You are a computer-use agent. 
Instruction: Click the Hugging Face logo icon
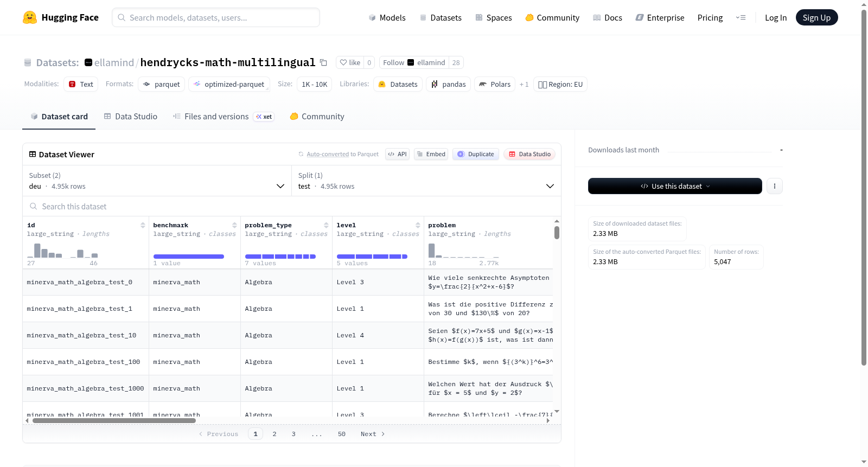tap(30, 17)
